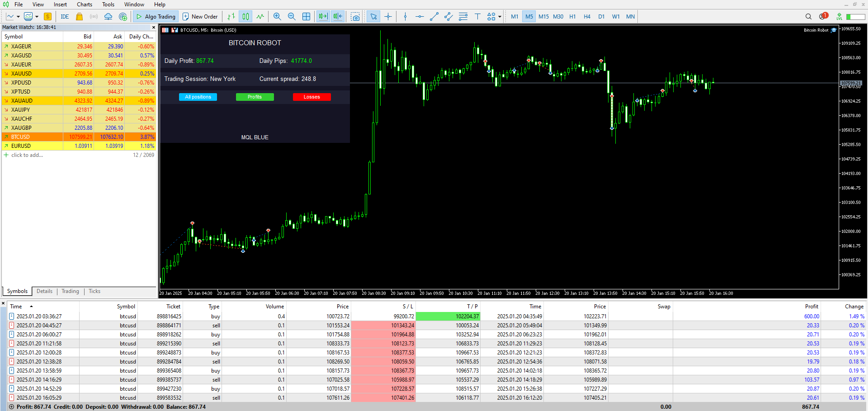
Task: Switch to the Ticks tab
Action: (x=94, y=291)
